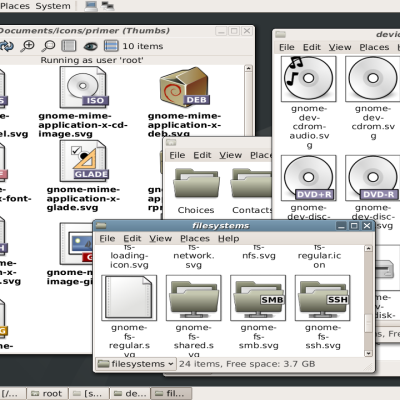This screenshot has width=400, height=400.
Task: Open Edit menu in devices window
Action: pyautogui.click(x=312, y=47)
